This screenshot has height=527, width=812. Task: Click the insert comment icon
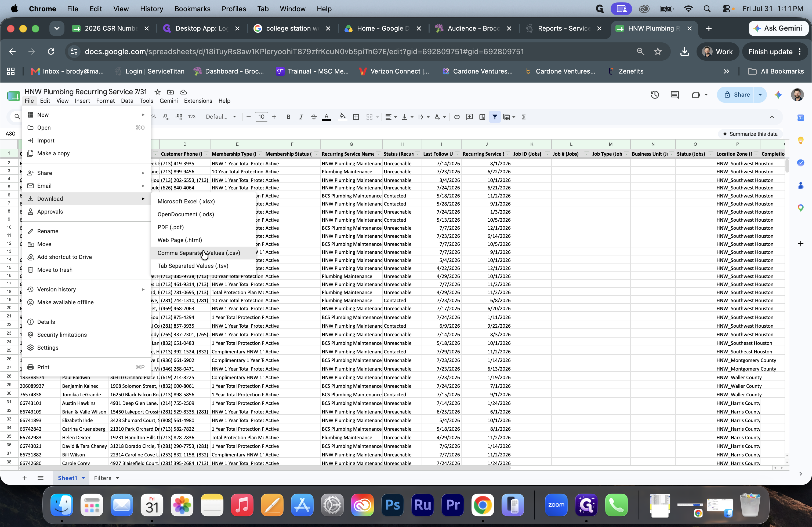tap(469, 117)
